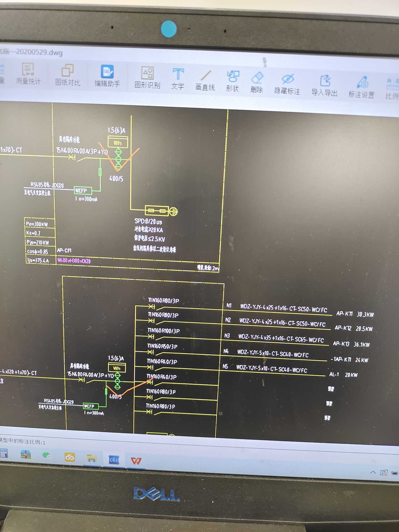
Task: Click the upper In=300mA label
Action: (x=86, y=199)
